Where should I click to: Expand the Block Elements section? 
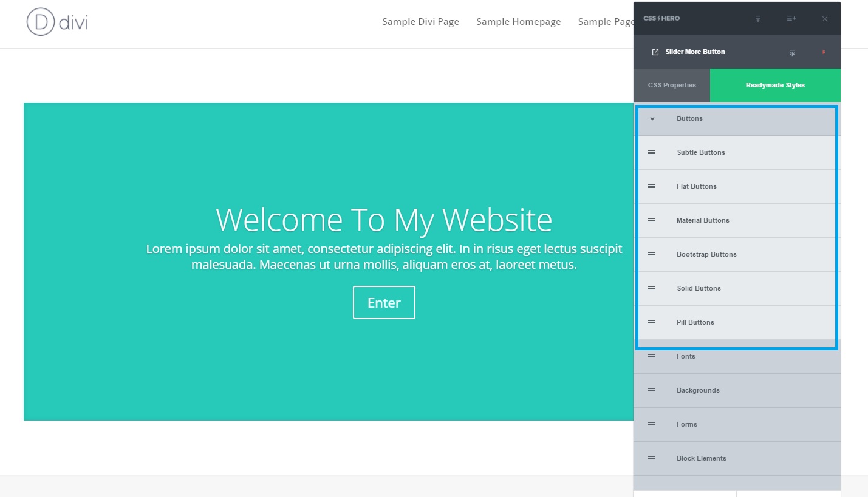point(737,458)
